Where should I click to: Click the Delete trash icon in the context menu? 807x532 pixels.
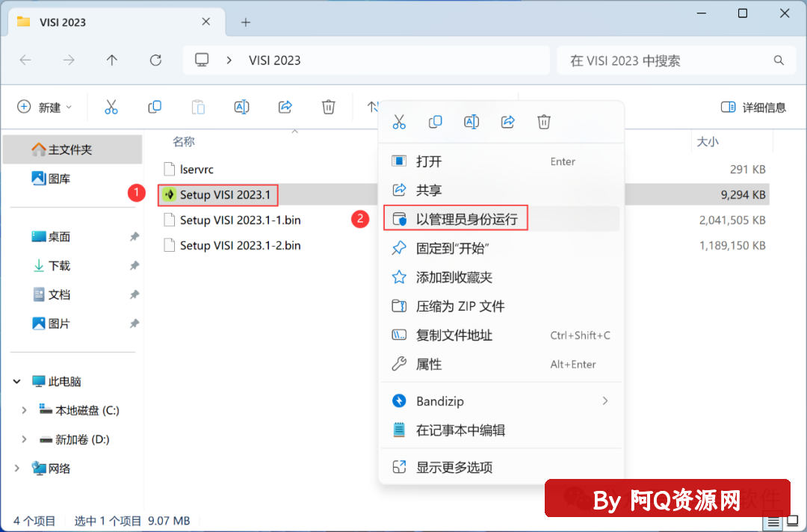point(544,122)
